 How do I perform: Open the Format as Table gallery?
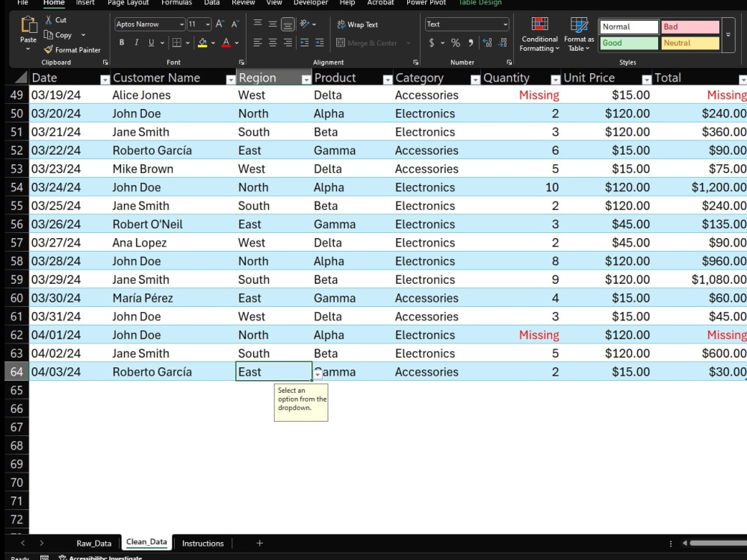579,34
